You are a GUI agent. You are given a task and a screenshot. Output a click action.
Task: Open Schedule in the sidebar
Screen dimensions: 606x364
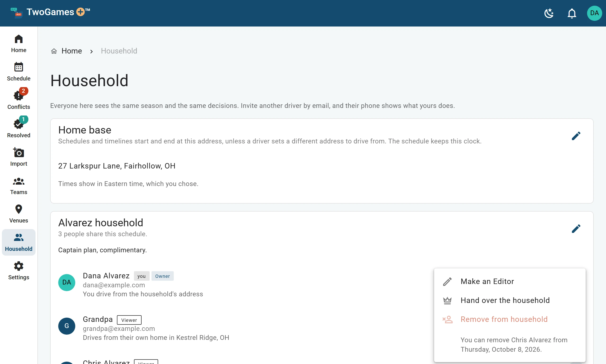(19, 72)
